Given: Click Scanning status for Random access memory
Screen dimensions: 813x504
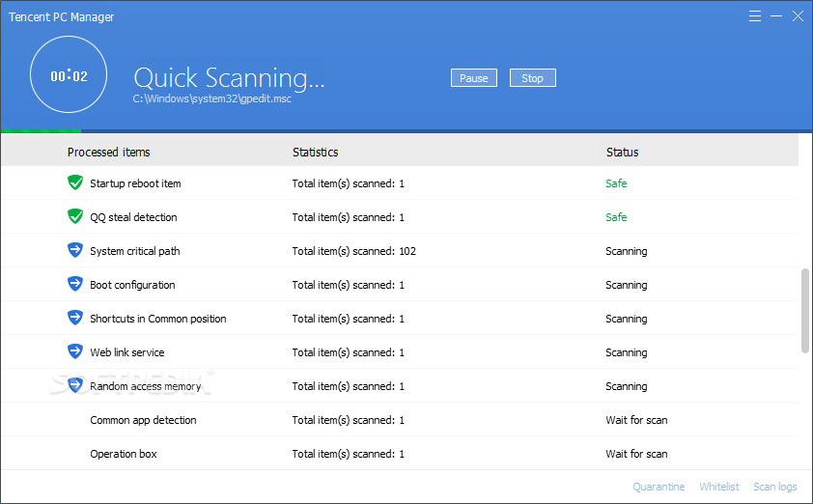Looking at the screenshot, I should point(627,386).
